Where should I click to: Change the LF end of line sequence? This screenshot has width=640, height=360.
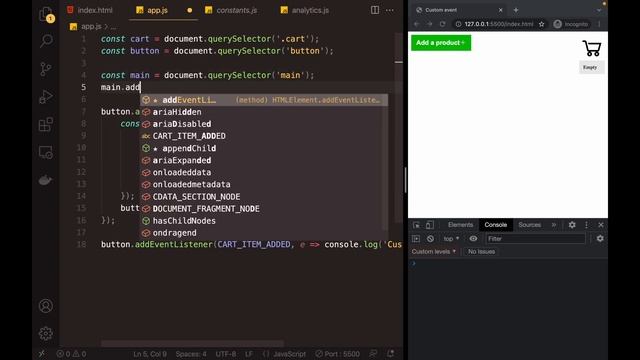pyautogui.click(x=249, y=353)
